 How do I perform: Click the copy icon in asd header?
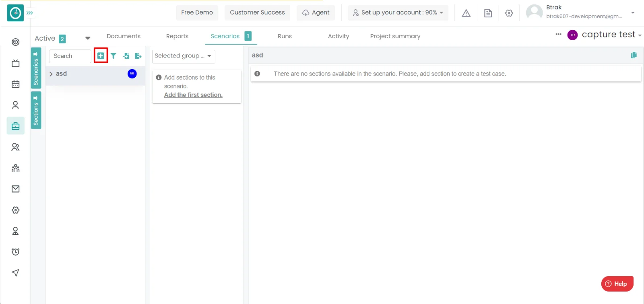tap(634, 55)
